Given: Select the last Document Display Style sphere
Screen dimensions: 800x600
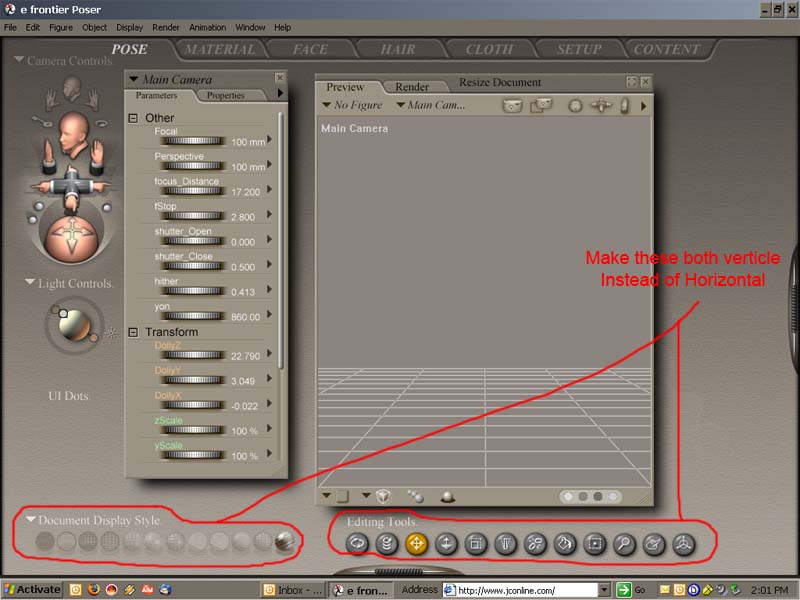Looking at the screenshot, I should pos(284,542).
